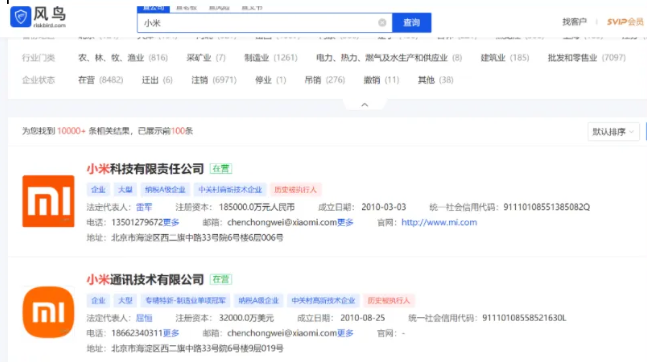Click 大型 tag under 小米通讯技术有限公司
This screenshot has height=362, width=647.
coord(125,300)
